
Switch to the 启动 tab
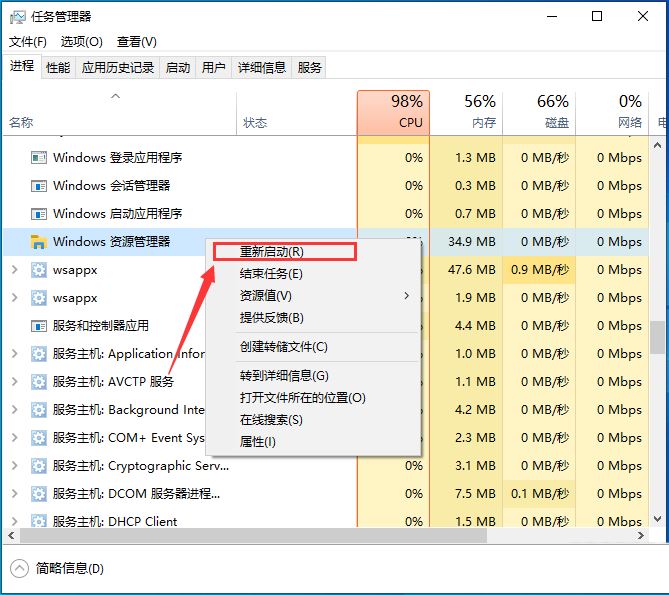click(177, 67)
